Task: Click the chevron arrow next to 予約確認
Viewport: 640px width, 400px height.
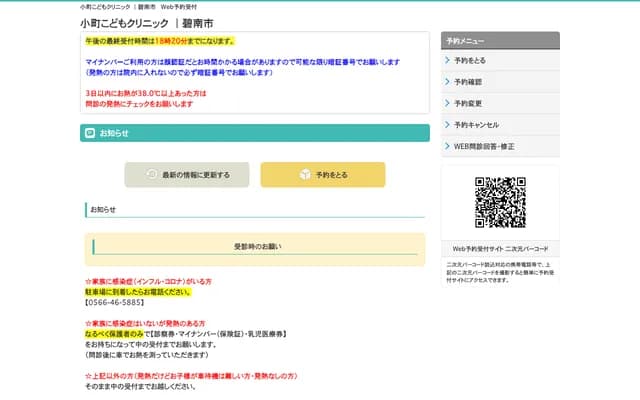Action: (447, 82)
